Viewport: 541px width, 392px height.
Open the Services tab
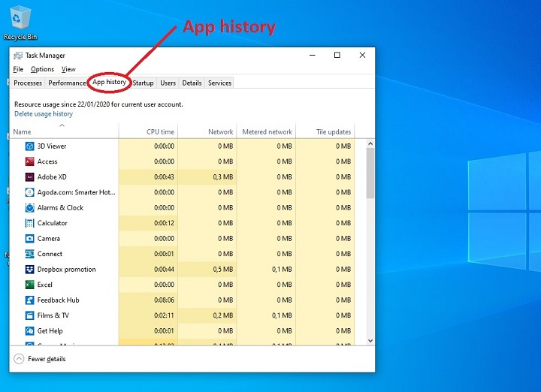219,83
